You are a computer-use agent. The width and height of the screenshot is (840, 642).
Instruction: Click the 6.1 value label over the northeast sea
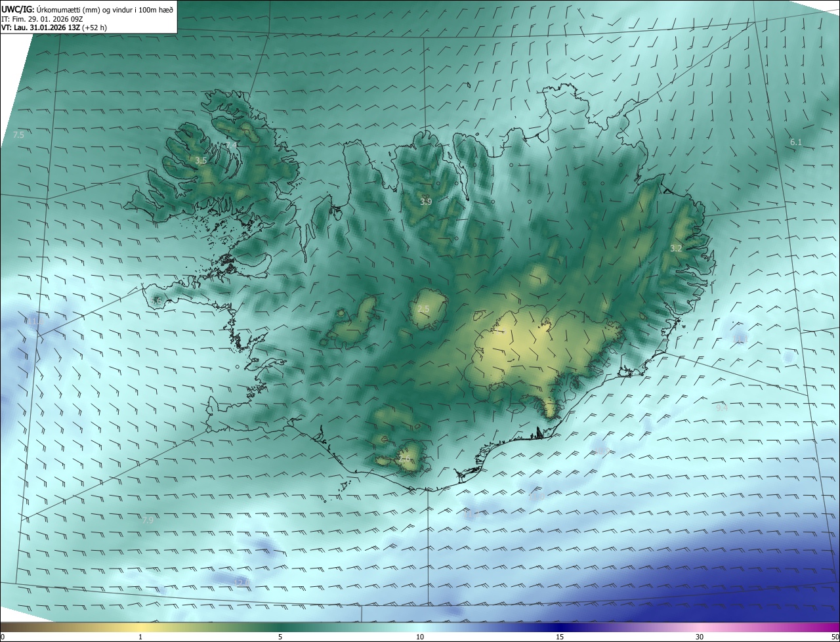coord(796,142)
